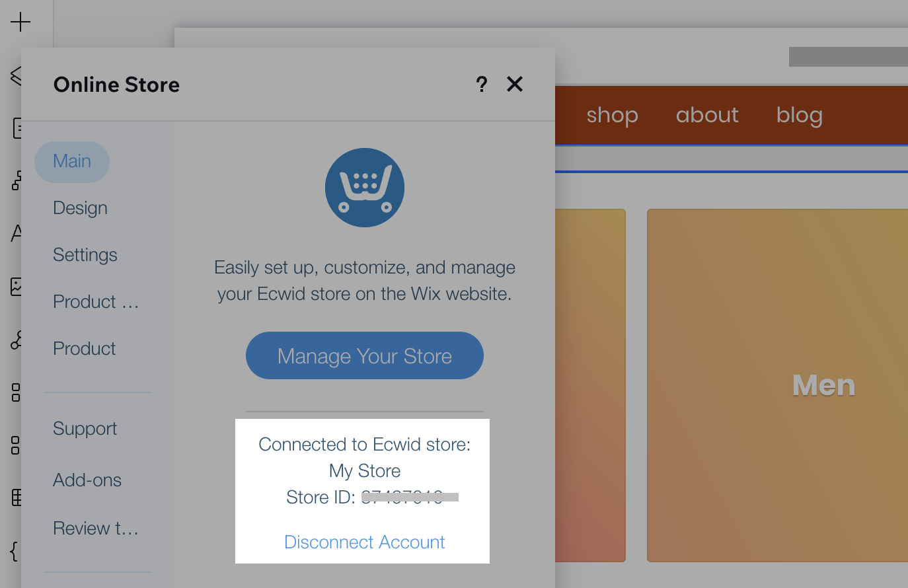The height and width of the screenshot is (588, 908).
Task: Click the Ecwid shopping cart logo
Action: 365,188
